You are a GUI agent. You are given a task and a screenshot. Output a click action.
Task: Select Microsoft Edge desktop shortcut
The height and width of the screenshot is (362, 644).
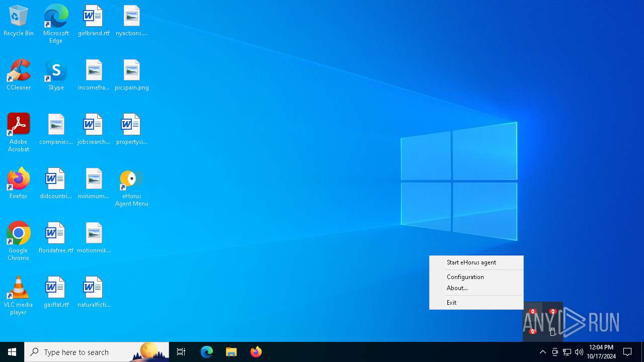click(x=56, y=24)
